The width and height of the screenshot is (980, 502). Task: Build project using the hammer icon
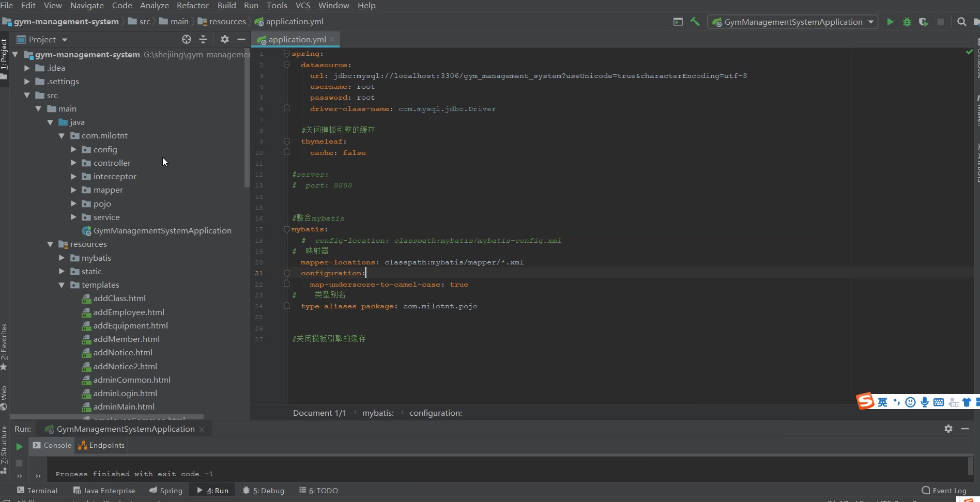695,22
